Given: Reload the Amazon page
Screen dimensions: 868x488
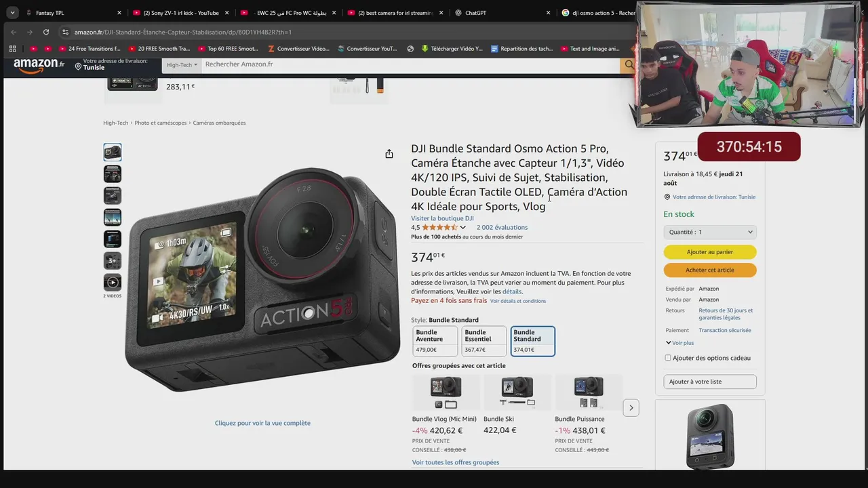Looking at the screenshot, I should point(46,32).
